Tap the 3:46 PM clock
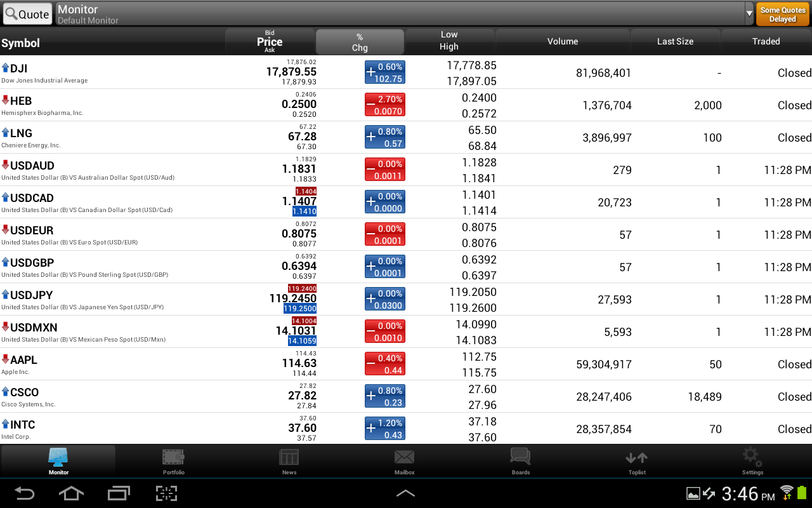This screenshot has height=508, width=812. (748, 493)
